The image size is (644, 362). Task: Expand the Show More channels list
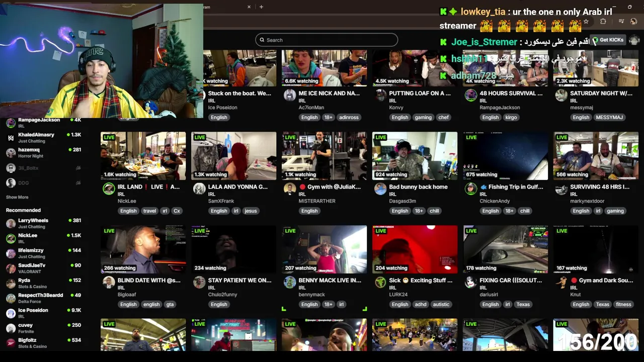pos(17,197)
